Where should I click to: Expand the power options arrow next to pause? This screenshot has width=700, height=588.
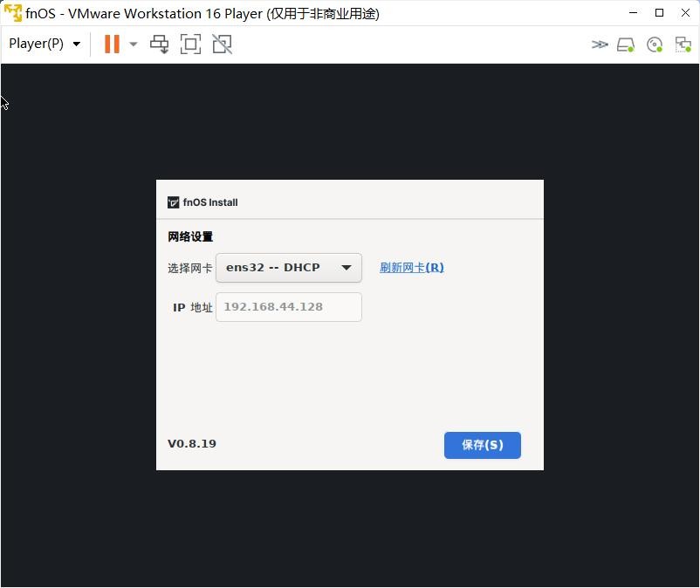[x=133, y=44]
